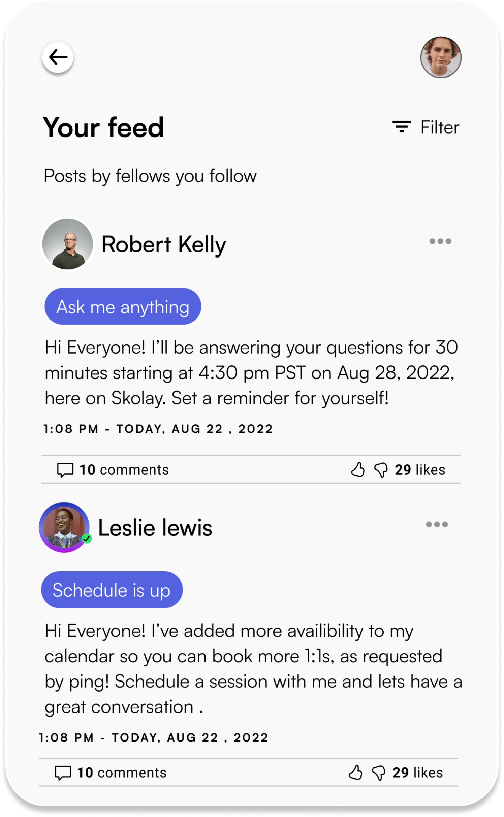
Task: Open the Filter options icon
Action: point(402,127)
